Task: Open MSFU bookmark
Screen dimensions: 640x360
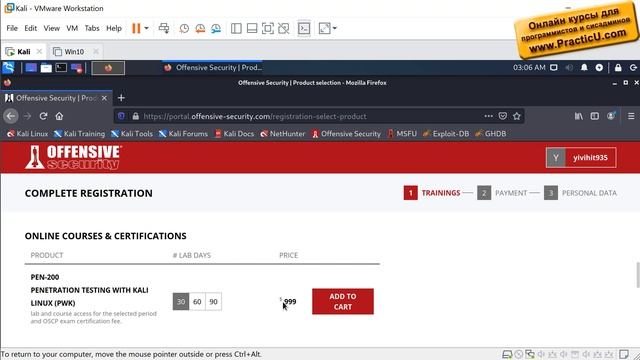Action: (402, 133)
